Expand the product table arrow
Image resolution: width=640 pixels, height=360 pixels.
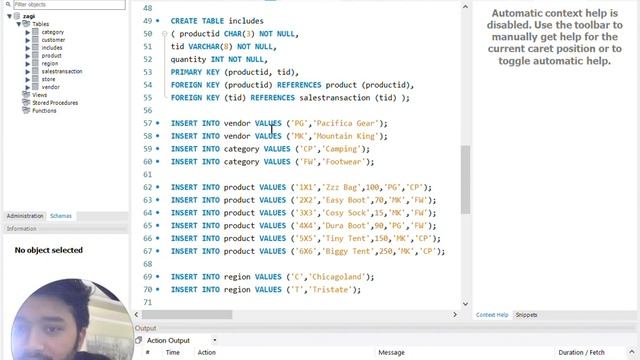(x=28, y=56)
